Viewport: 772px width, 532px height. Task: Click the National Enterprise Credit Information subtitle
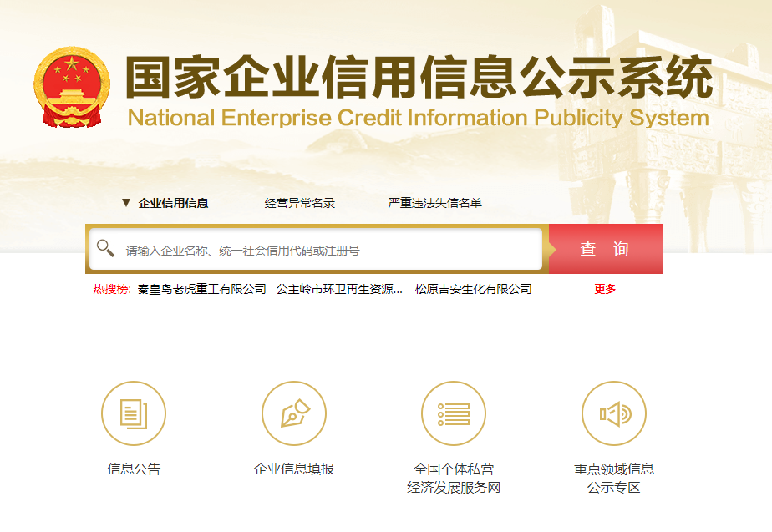pyautogui.click(x=418, y=118)
